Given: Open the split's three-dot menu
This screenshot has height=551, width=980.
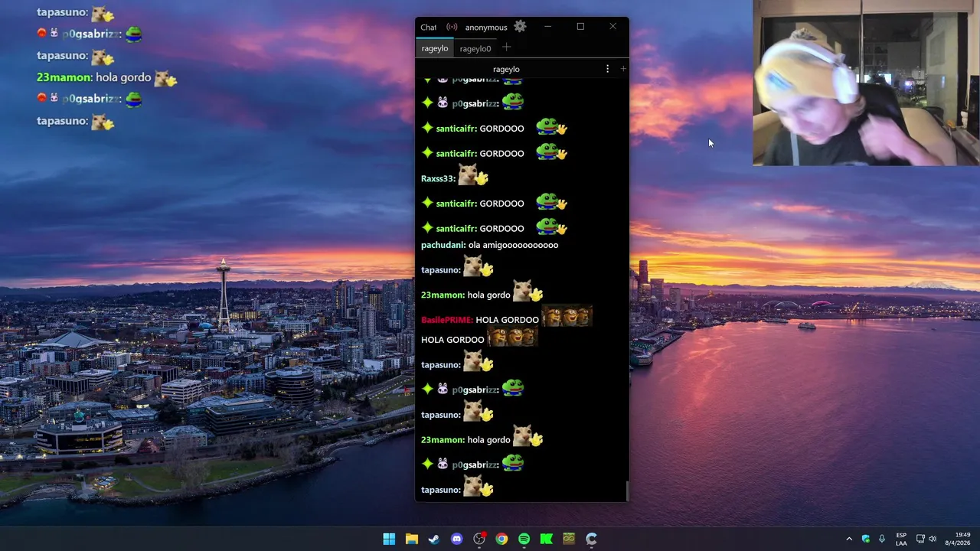Looking at the screenshot, I should [607, 69].
